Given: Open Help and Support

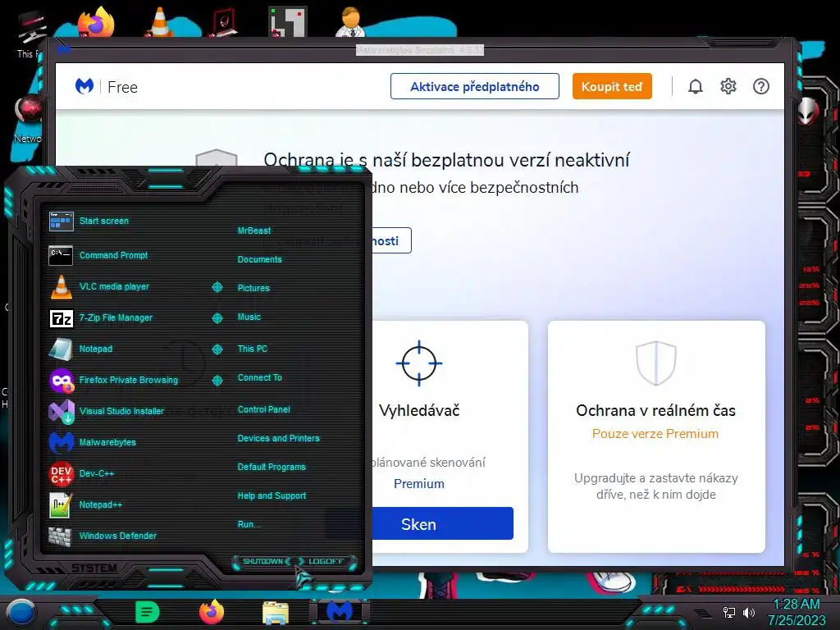Looking at the screenshot, I should (x=272, y=495).
